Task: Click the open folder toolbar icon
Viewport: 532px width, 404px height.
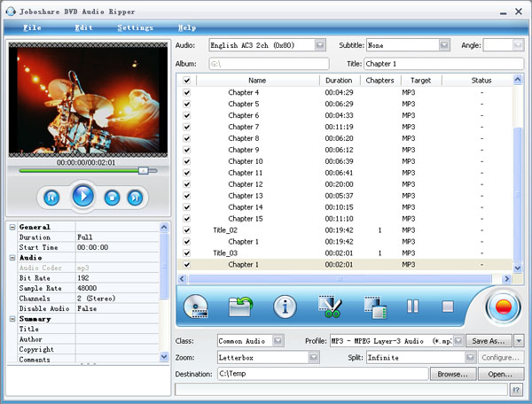Action: click(x=240, y=307)
